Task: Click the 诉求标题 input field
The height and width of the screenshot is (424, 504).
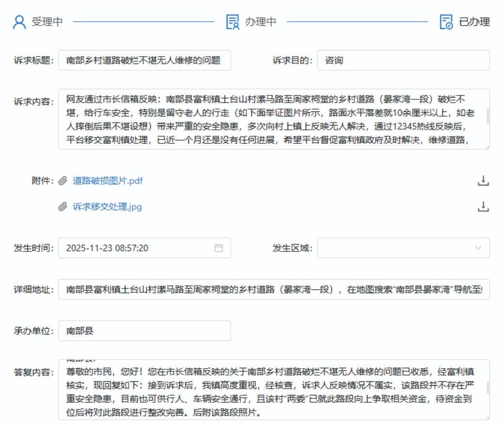Action: [x=144, y=61]
